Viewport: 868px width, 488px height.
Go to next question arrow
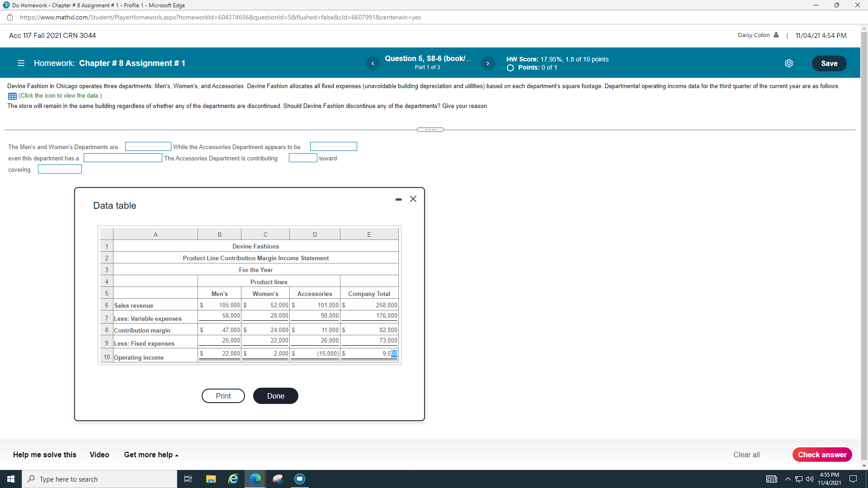click(x=488, y=63)
